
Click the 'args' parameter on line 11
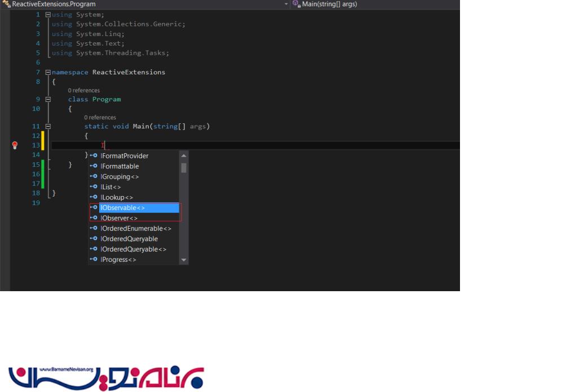[198, 126]
